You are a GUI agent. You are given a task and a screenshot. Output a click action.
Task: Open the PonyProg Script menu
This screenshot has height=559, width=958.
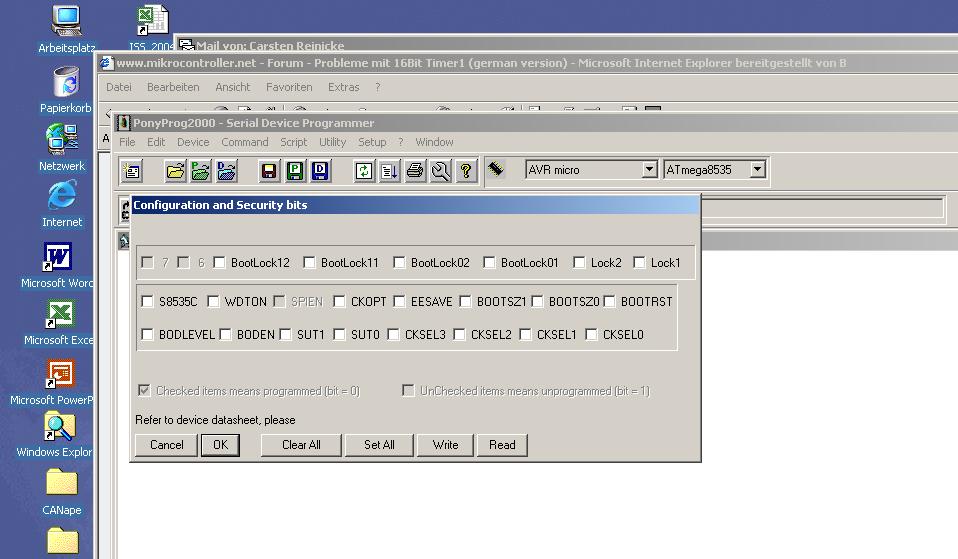(293, 142)
